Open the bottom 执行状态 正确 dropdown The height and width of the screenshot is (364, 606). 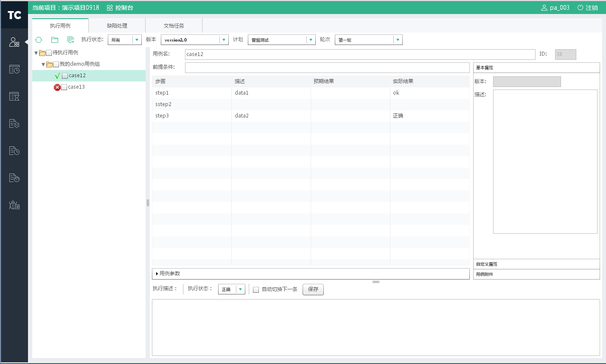[x=241, y=289]
